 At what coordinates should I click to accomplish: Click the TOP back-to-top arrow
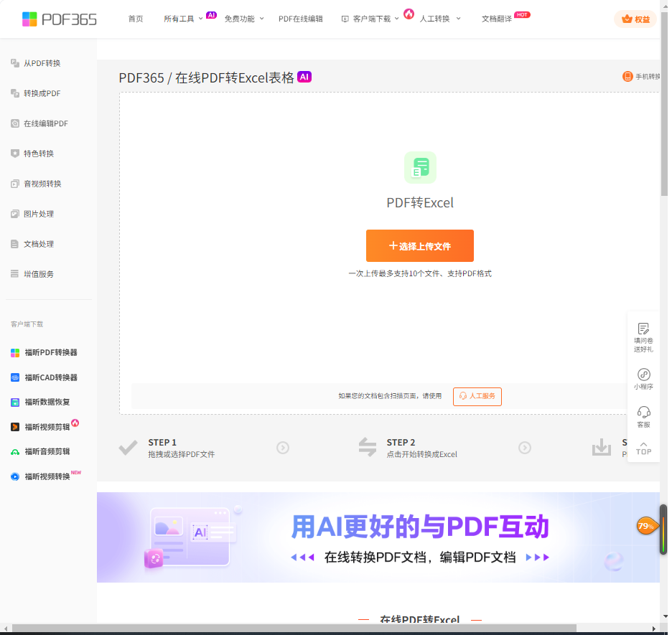pos(643,448)
